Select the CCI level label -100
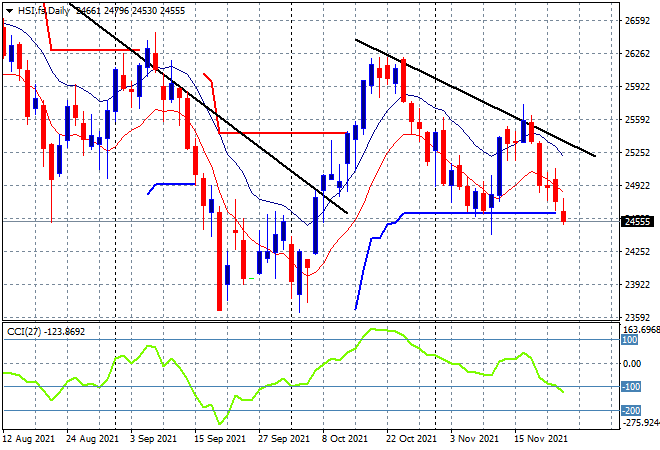660x450 pixels. (x=631, y=386)
